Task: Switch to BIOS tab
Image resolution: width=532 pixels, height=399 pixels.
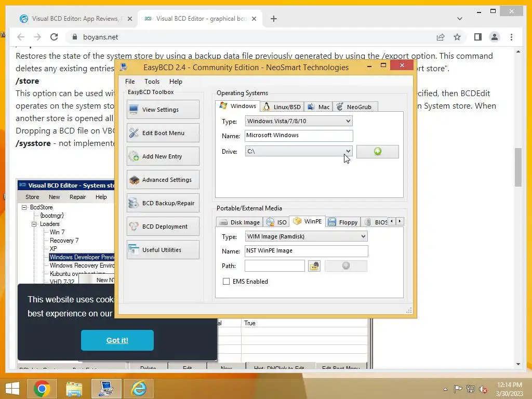Action: tap(375, 222)
